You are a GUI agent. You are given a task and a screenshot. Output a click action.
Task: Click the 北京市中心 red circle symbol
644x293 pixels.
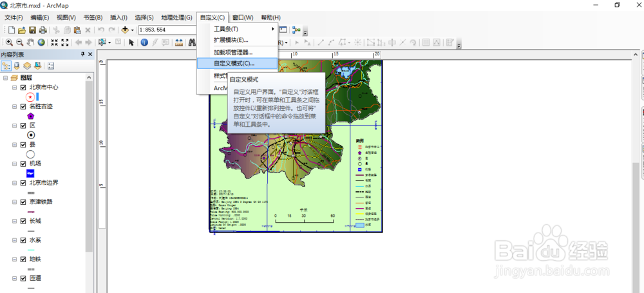pyautogui.click(x=30, y=97)
